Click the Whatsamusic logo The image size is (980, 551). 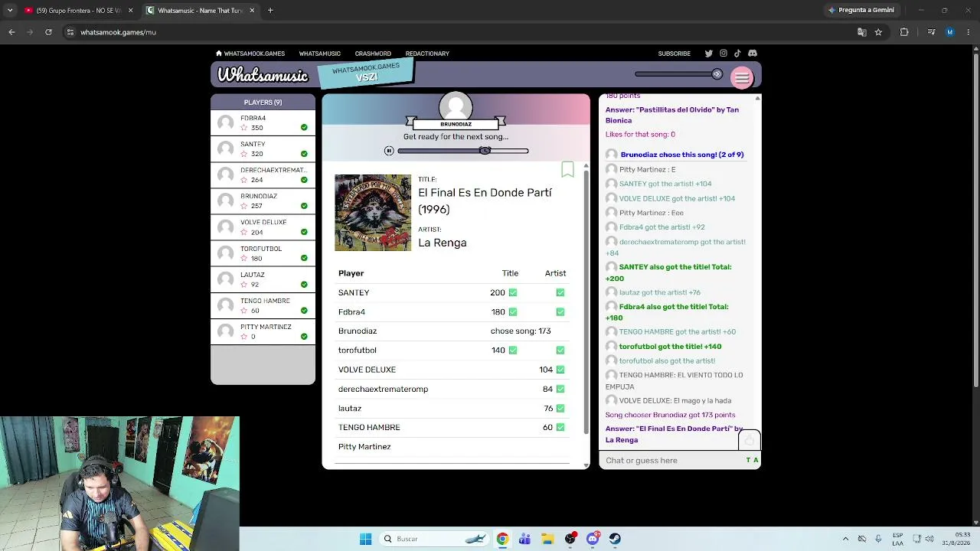pyautogui.click(x=263, y=75)
